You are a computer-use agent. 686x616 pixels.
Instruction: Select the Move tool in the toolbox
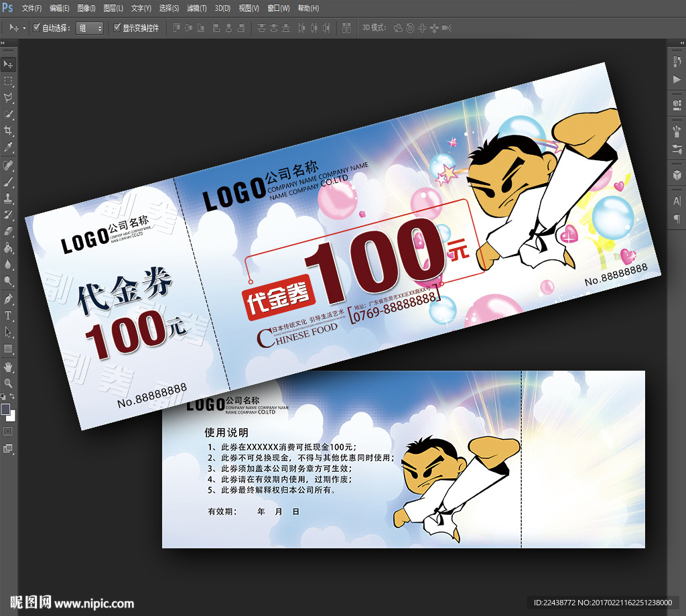(8, 65)
